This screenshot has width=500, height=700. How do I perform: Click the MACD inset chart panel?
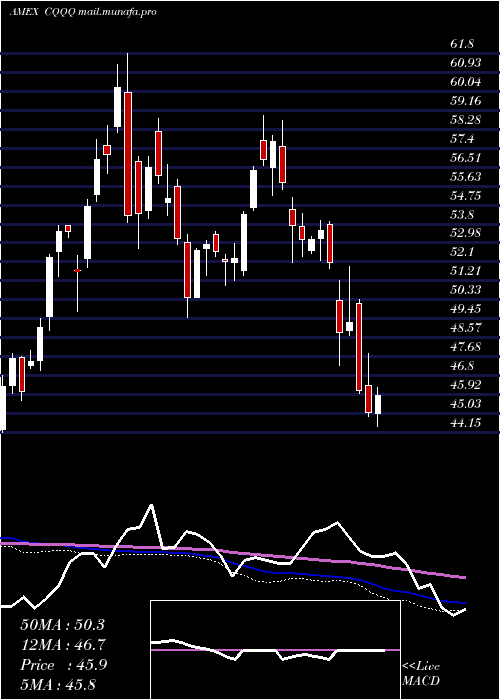(x=275, y=650)
